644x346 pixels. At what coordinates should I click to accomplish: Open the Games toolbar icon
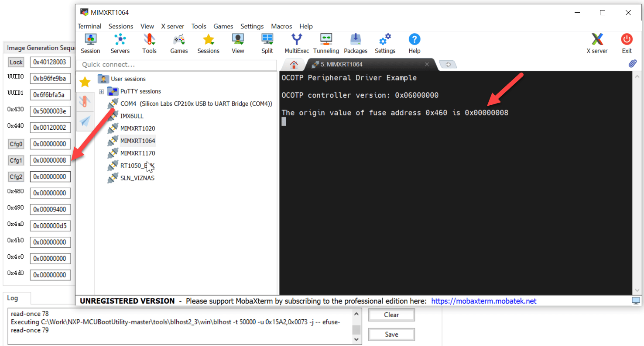(179, 44)
